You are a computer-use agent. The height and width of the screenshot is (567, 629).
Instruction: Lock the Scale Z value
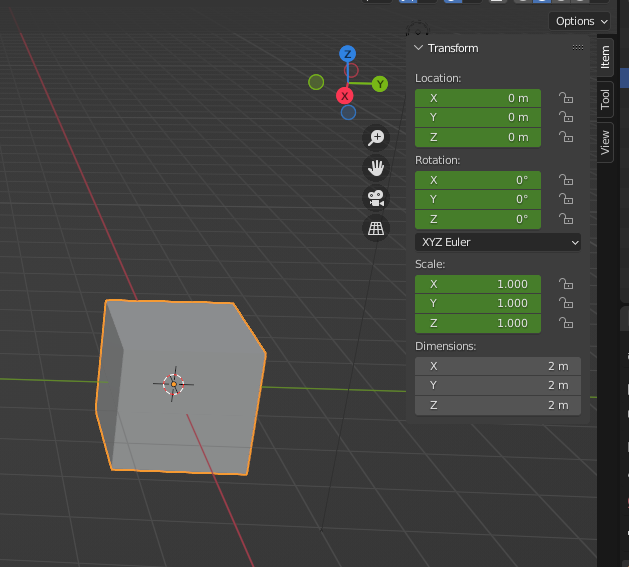pos(566,323)
